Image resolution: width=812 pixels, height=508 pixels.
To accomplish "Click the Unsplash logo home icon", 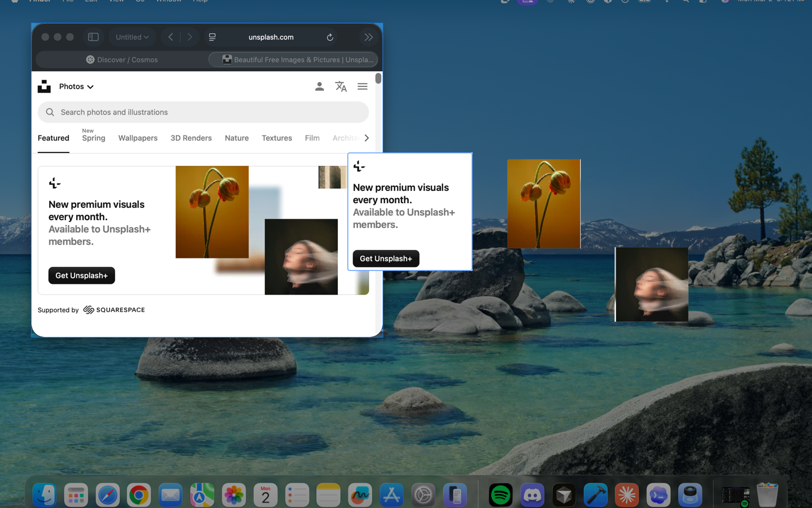I will (x=44, y=86).
